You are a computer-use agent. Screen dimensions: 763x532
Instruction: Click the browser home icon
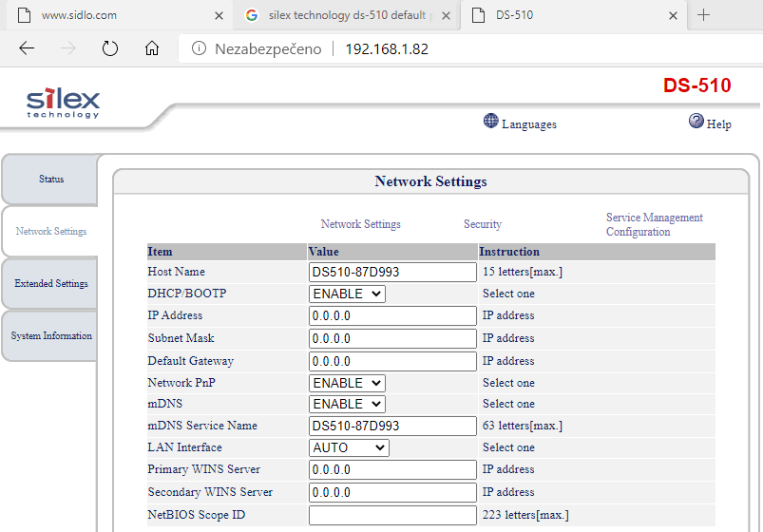coord(152,48)
